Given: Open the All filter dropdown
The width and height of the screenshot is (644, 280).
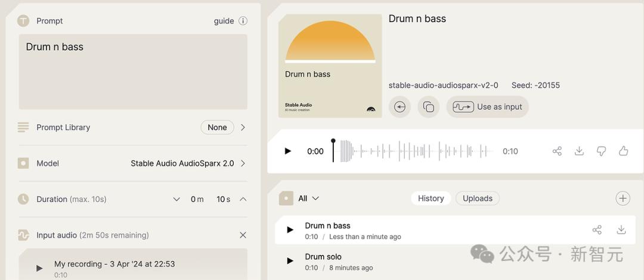Looking at the screenshot, I should (x=308, y=198).
